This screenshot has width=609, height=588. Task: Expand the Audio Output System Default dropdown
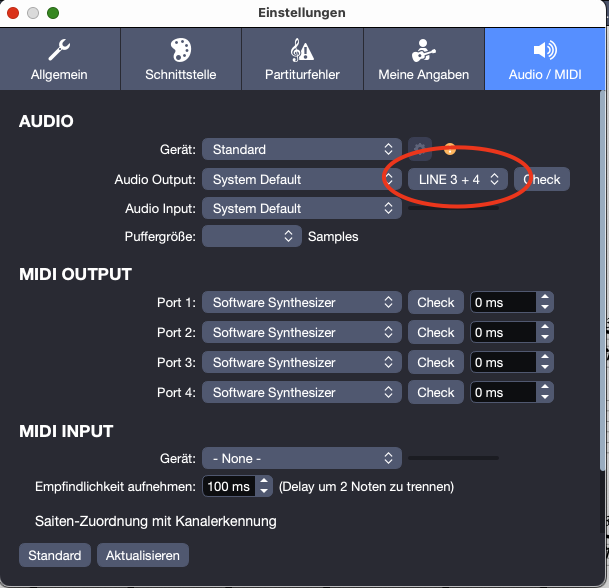tap(301, 179)
